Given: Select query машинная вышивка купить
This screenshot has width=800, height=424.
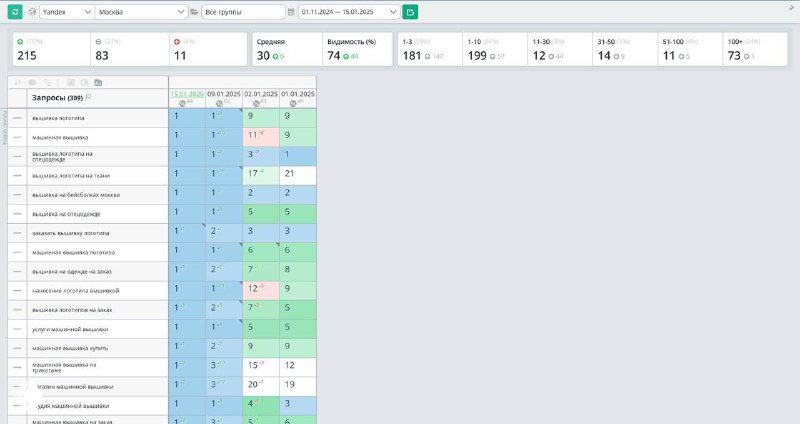Looking at the screenshot, I should (x=70, y=348).
